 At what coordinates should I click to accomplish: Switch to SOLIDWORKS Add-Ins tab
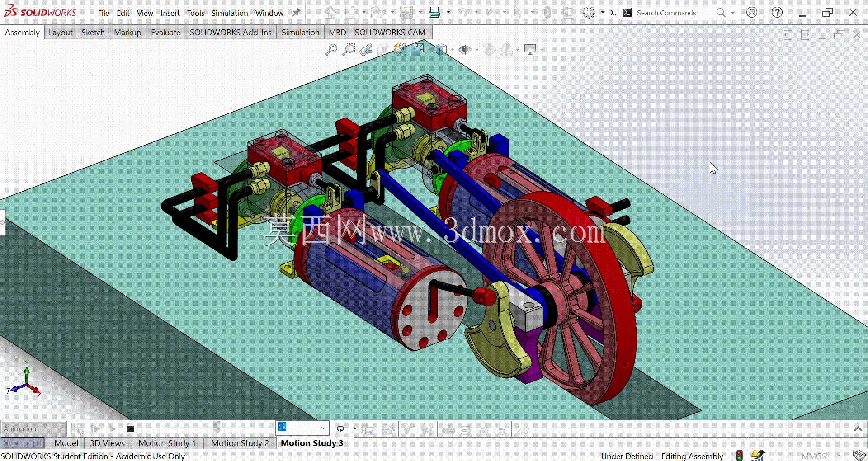point(231,33)
